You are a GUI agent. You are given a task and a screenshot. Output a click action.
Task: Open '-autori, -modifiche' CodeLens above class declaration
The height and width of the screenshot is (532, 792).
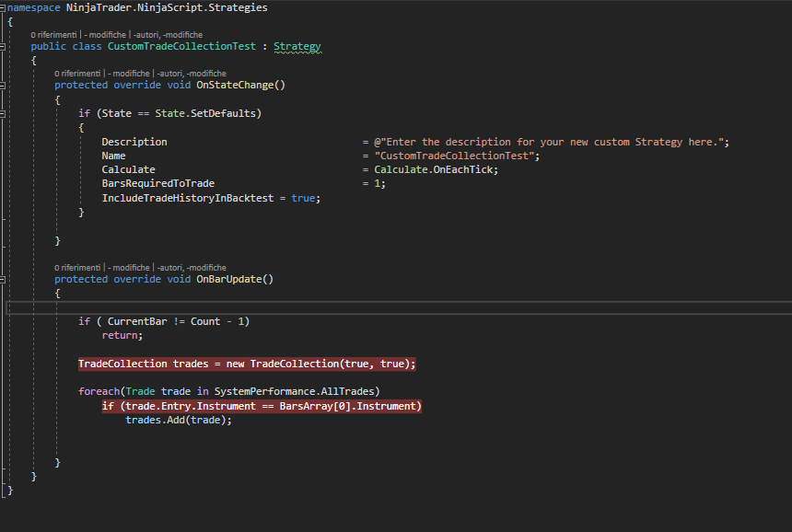(x=168, y=35)
